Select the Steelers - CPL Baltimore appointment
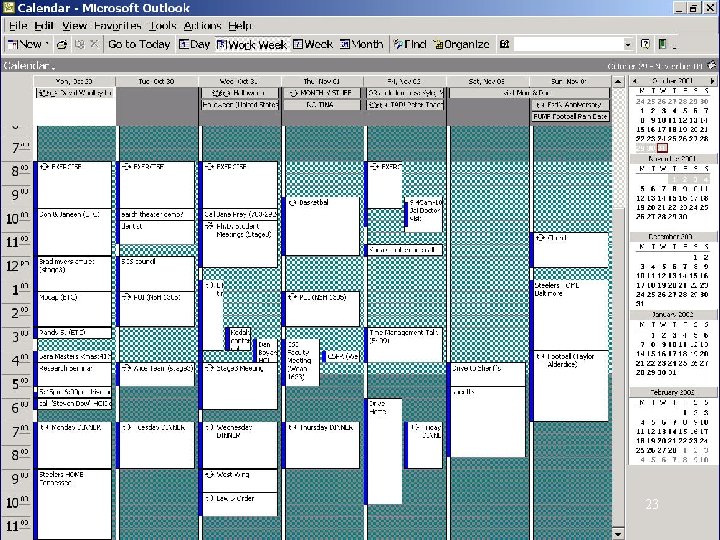Image resolution: width=720 pixels, height=540 pixels. pyautogui.click(x=569, y=315)
